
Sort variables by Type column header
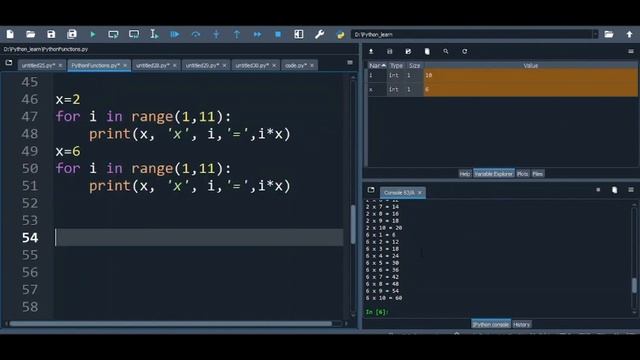pyautogui.click(x=396, y=66)
